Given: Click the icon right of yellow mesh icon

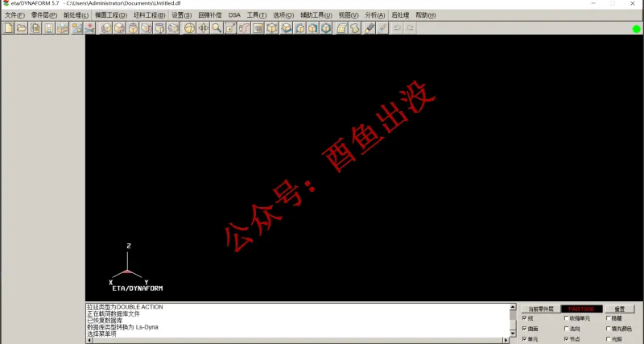Looking at the screenshot, I should click(x=355, y=28).
